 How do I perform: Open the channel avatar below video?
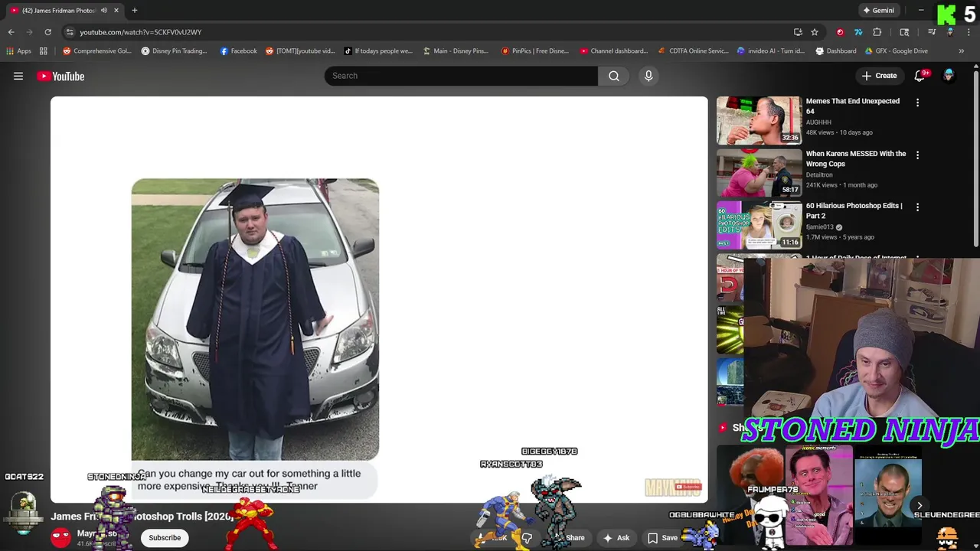(61, 537)
